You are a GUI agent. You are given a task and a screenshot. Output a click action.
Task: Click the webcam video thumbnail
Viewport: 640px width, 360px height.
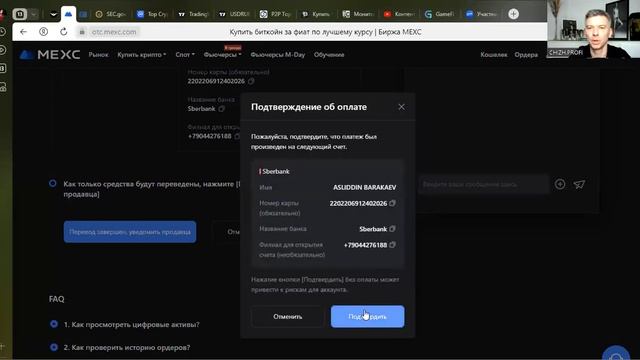pos(593,29)
